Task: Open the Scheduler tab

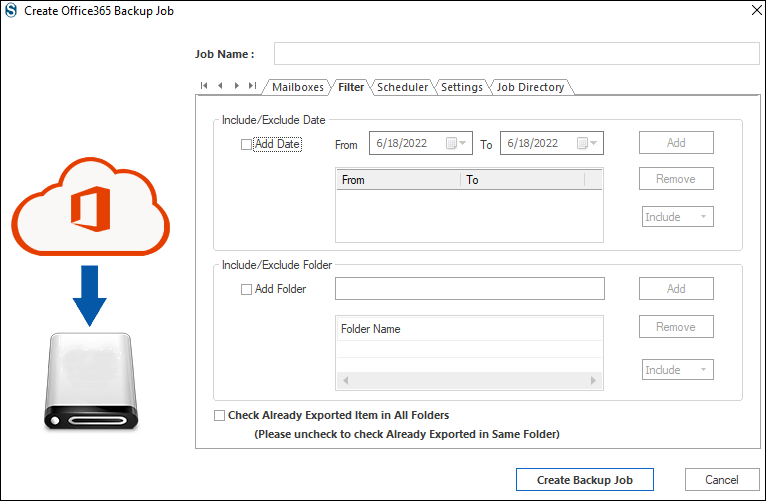Action: tap(402, 87)
